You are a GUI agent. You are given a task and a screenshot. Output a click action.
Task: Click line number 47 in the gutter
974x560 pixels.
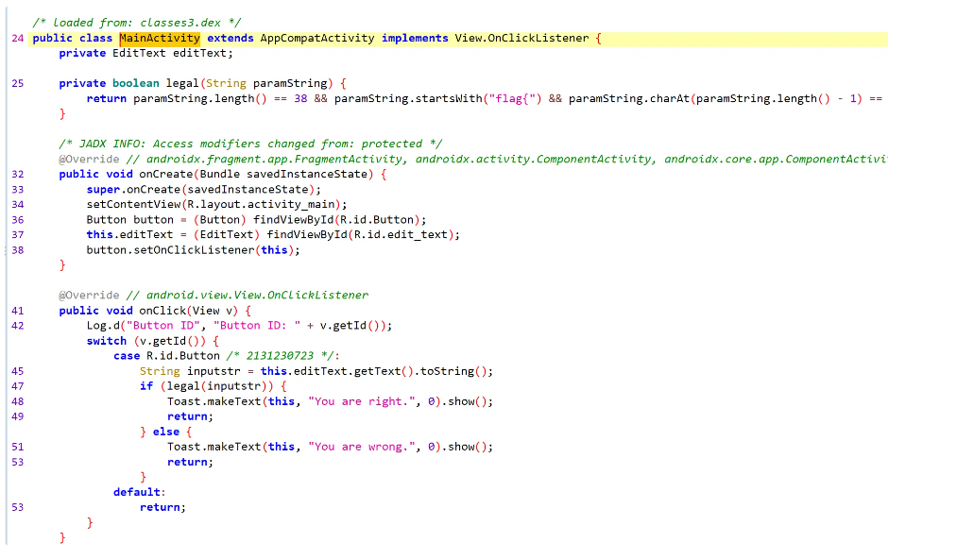tap(17, 386)
